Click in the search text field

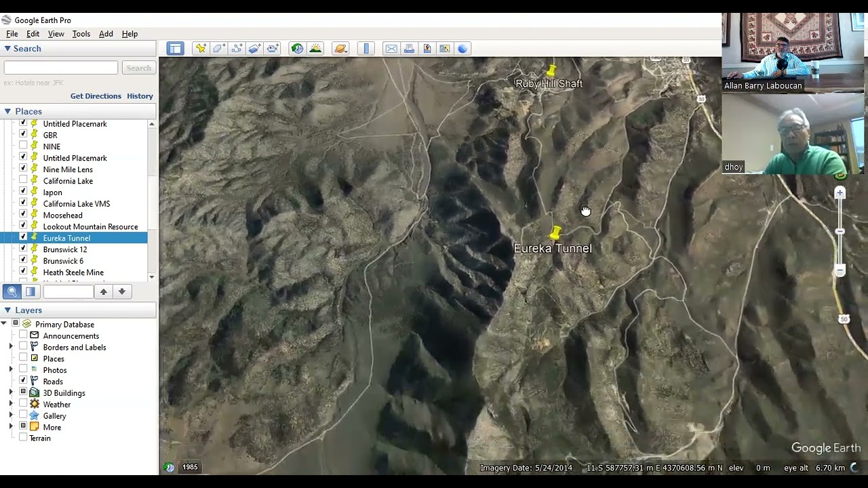pyautogui.click(x=61, y=68)
